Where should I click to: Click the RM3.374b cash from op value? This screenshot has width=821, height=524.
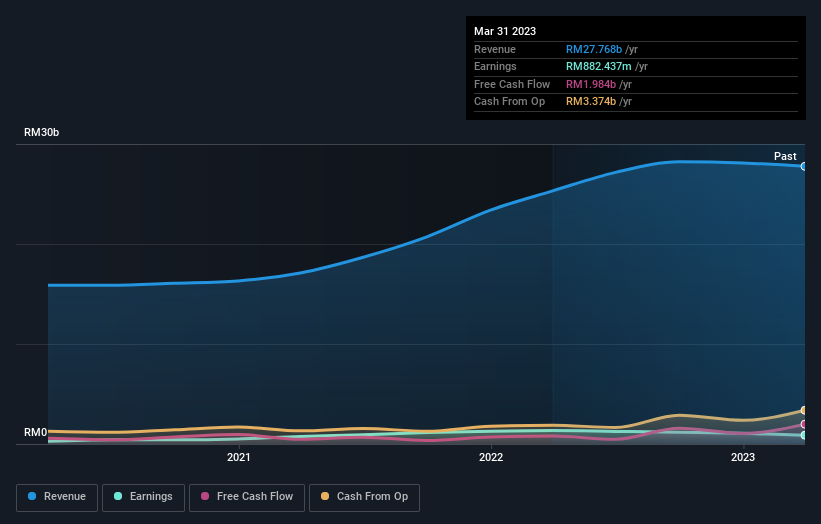coord(591,102)
